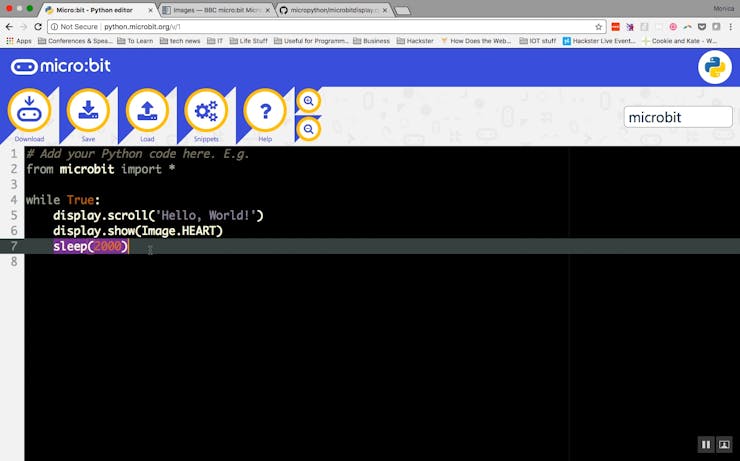
Task: Go back in browser history
Action: coord(9,27)
